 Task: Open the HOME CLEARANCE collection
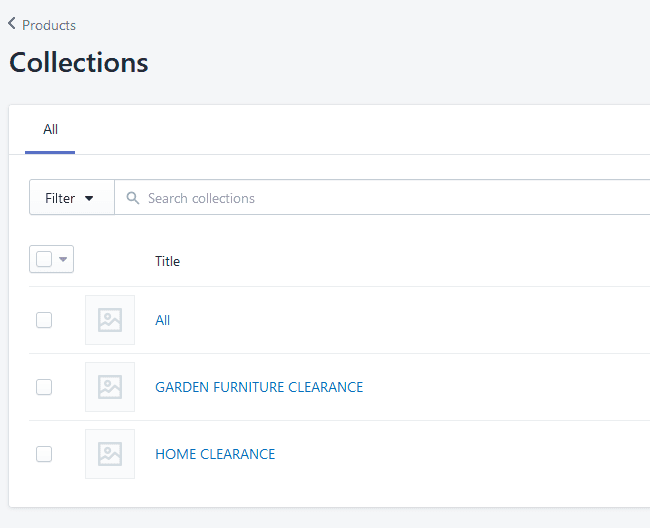coord(215,454)
